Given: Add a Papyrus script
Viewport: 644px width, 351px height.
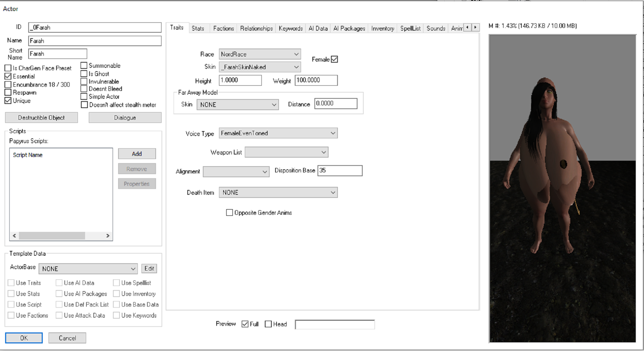Looking at the screenshot, I should tap(137, 154).
